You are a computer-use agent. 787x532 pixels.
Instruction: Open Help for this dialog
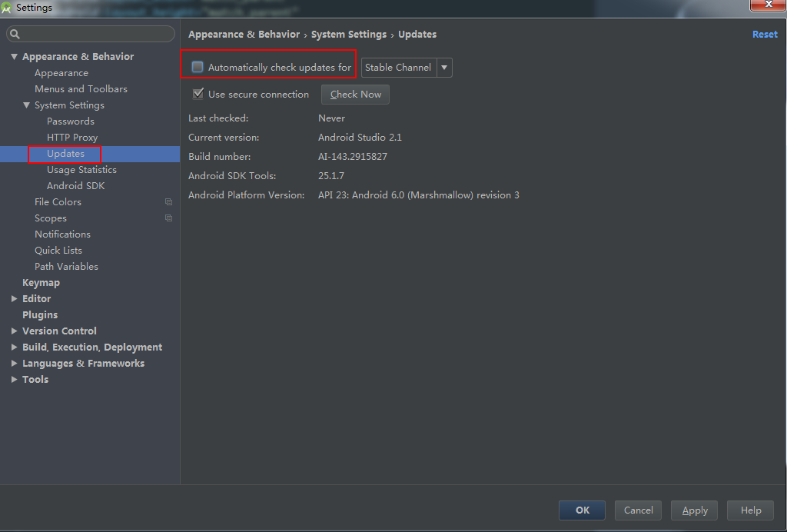[x=751, y=510]
